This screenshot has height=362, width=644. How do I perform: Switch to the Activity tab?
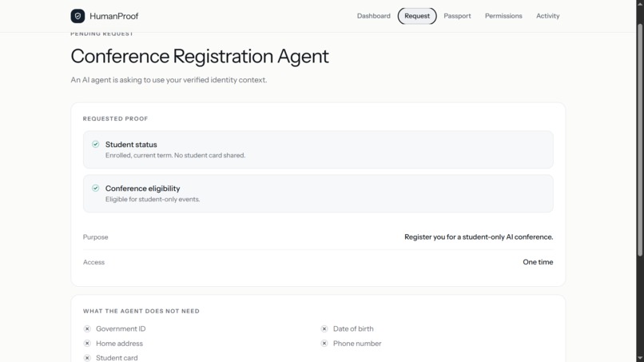coord(547,16)
